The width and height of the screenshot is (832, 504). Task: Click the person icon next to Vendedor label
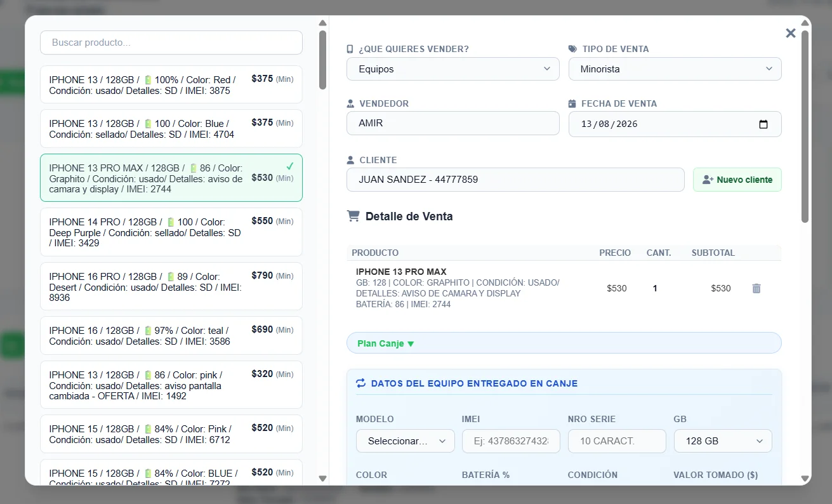point(350,103)
